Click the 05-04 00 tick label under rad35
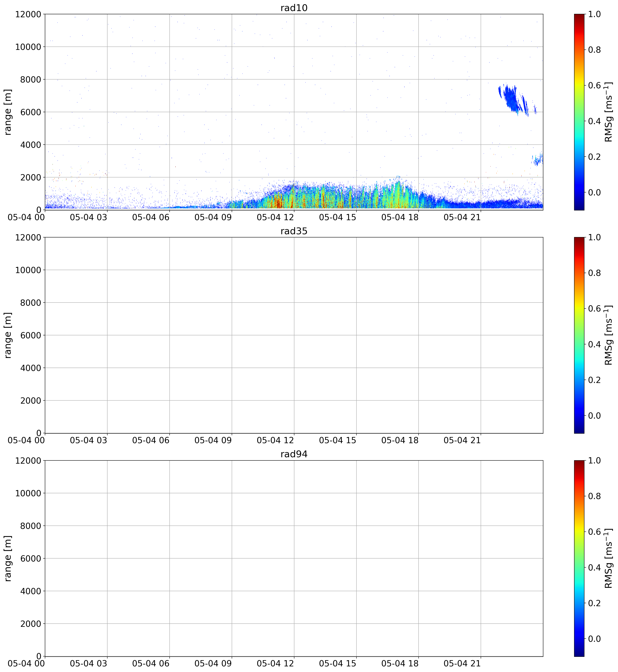The image size is (618, 672). [26, 440]
